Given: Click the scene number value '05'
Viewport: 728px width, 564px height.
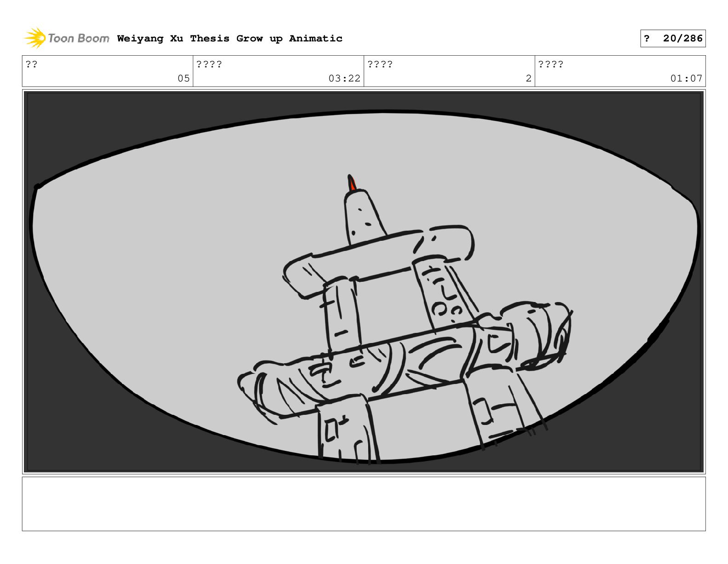Looking at the screenshot, I should (184, 78).
